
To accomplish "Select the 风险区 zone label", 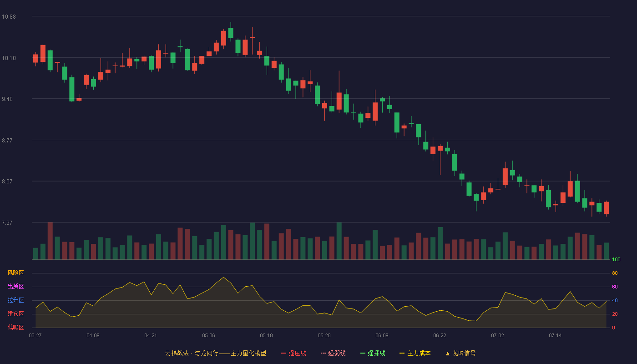I will point(15,273).
